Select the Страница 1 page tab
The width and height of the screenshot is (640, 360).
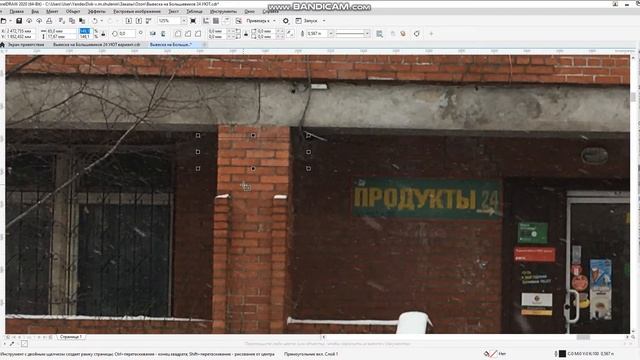click(x=70, y=337)
